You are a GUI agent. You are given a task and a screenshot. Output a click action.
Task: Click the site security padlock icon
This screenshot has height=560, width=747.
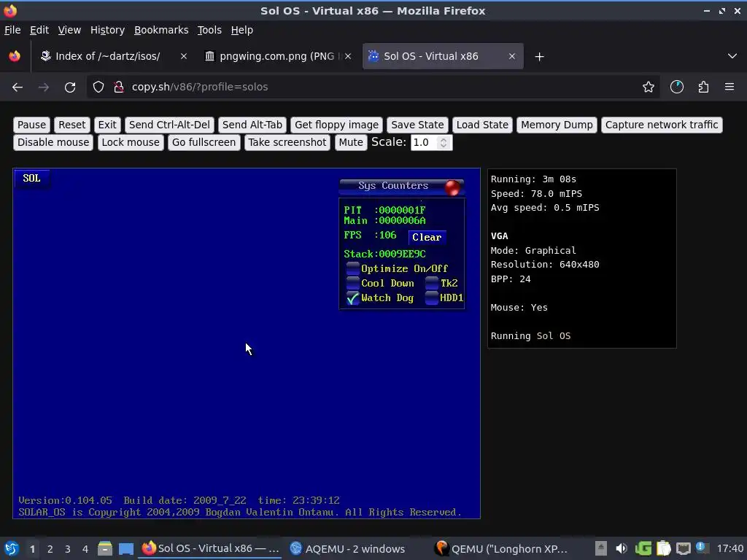pos(119,87)
